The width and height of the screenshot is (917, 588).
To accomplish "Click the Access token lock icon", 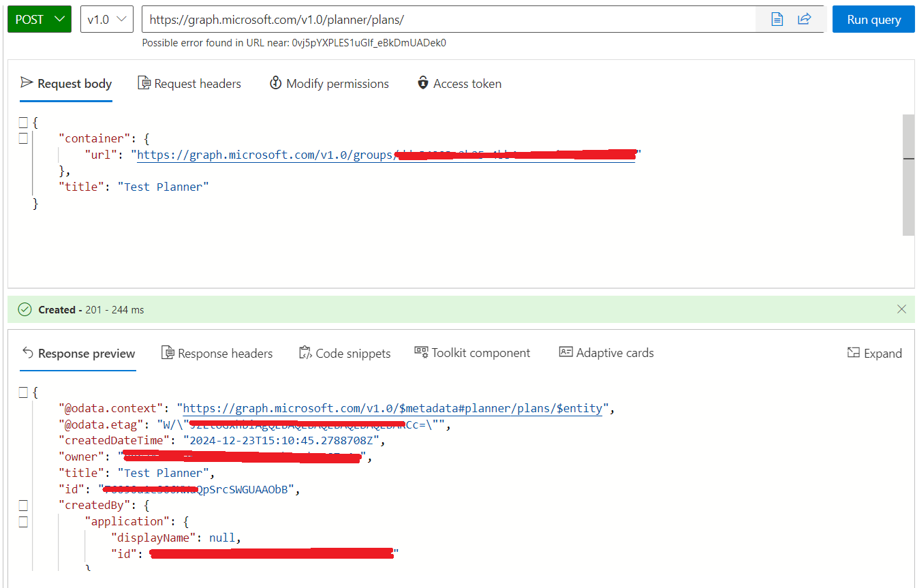I will click(x=423, y=82).
